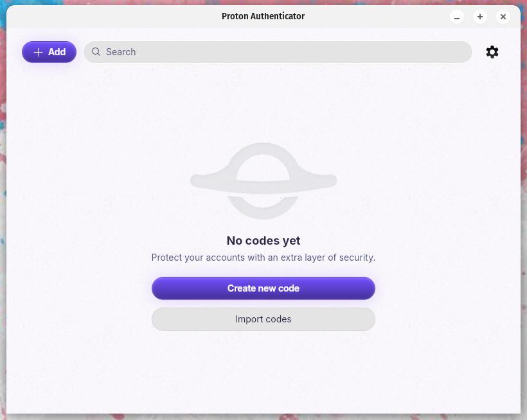Create a new code
527x420 pixels.
[x=263, y=288]
